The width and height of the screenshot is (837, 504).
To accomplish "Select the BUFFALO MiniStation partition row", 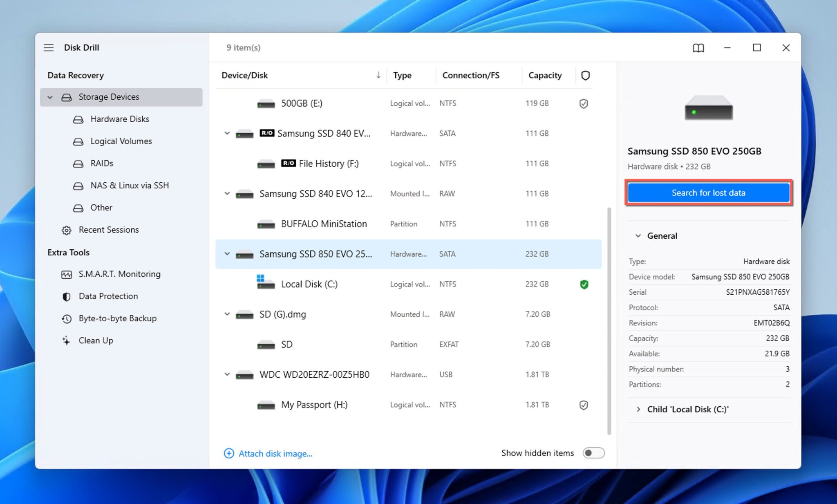I will [x=408, y=224].
